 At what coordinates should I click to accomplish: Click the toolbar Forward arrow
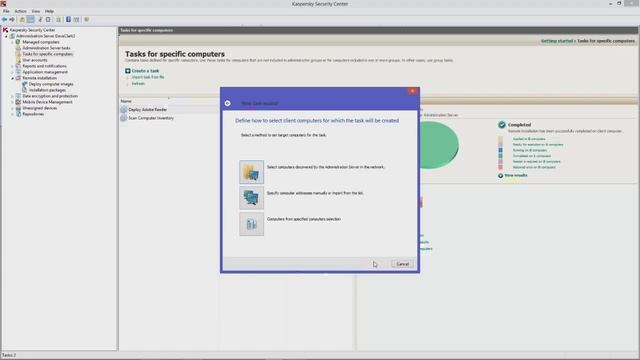pyautogui.click(x=12, y=20)
